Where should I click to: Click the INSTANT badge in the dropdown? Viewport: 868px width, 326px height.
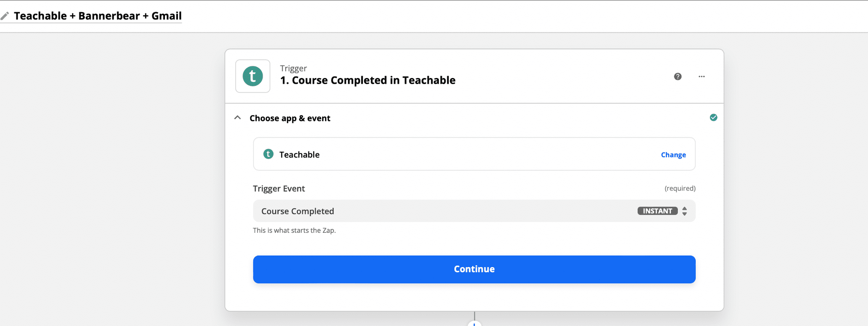point(657,211)
